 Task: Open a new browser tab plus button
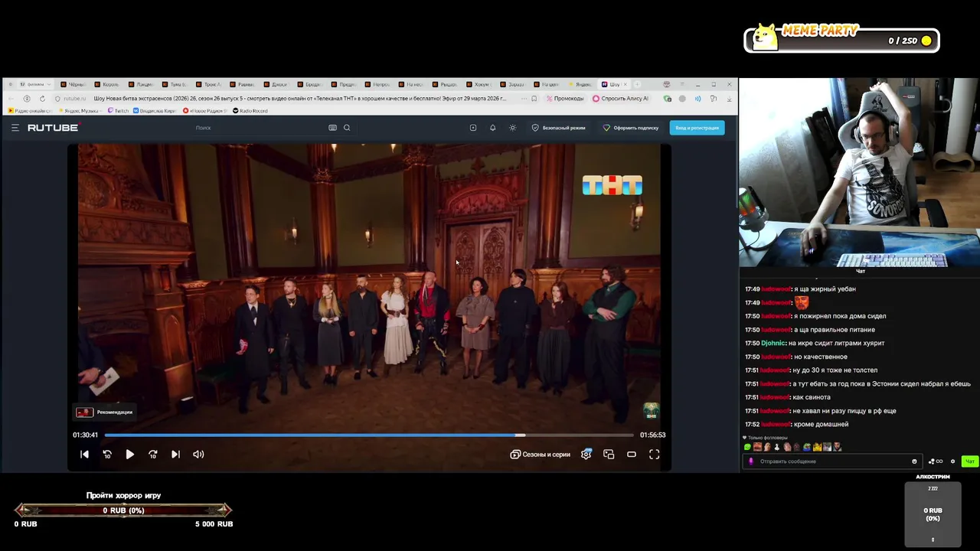638,84
